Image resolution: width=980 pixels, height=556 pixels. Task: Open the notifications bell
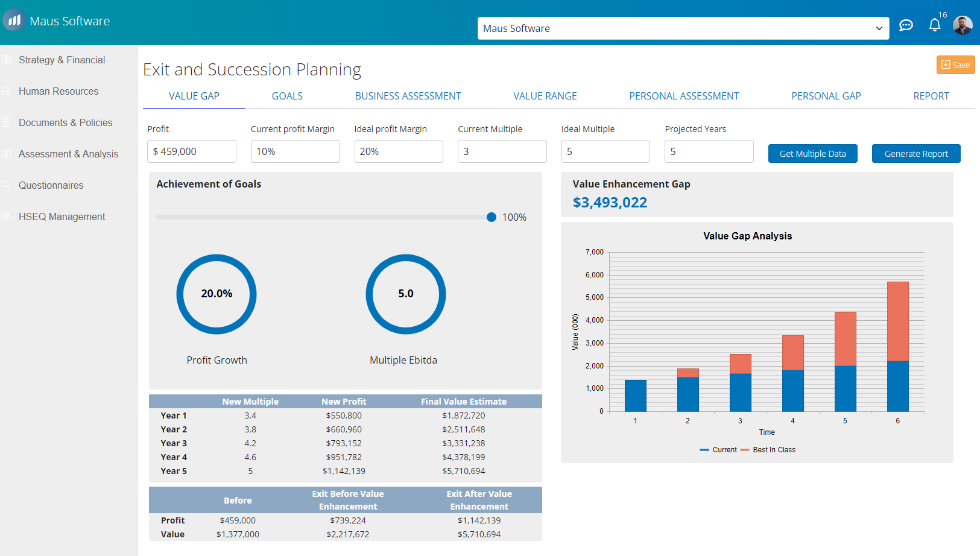[934, 25]
